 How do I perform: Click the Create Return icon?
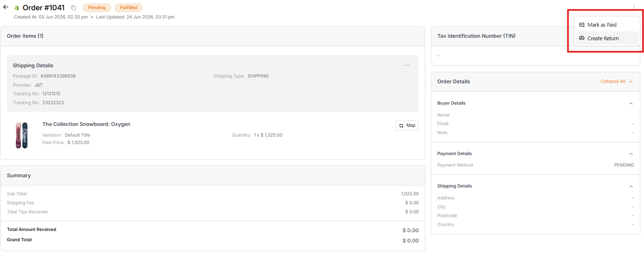582,38
